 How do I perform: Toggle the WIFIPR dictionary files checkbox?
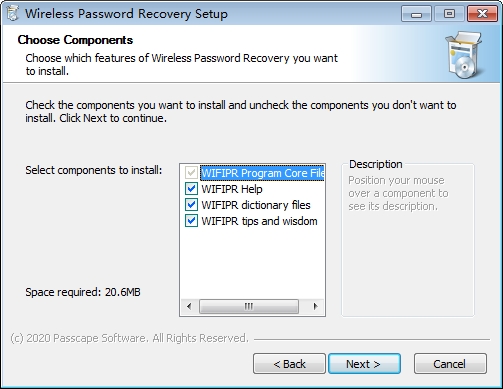(x=191, y=205)
